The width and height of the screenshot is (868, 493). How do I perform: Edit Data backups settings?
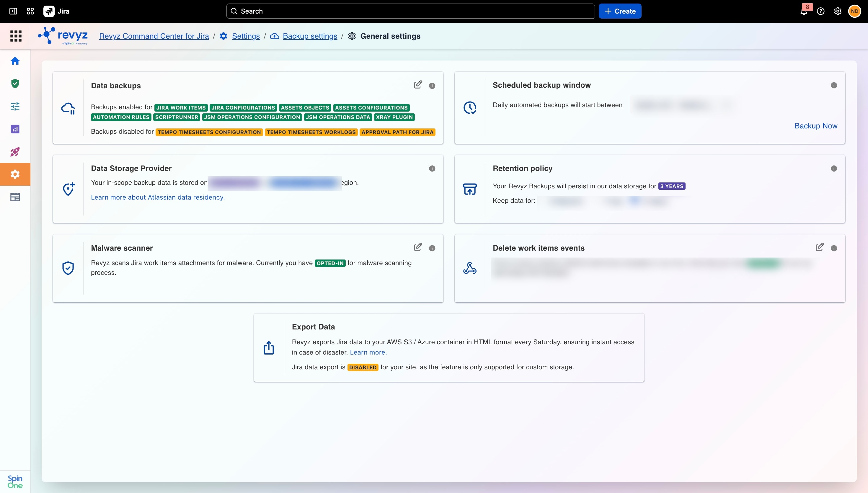point(418,85)
